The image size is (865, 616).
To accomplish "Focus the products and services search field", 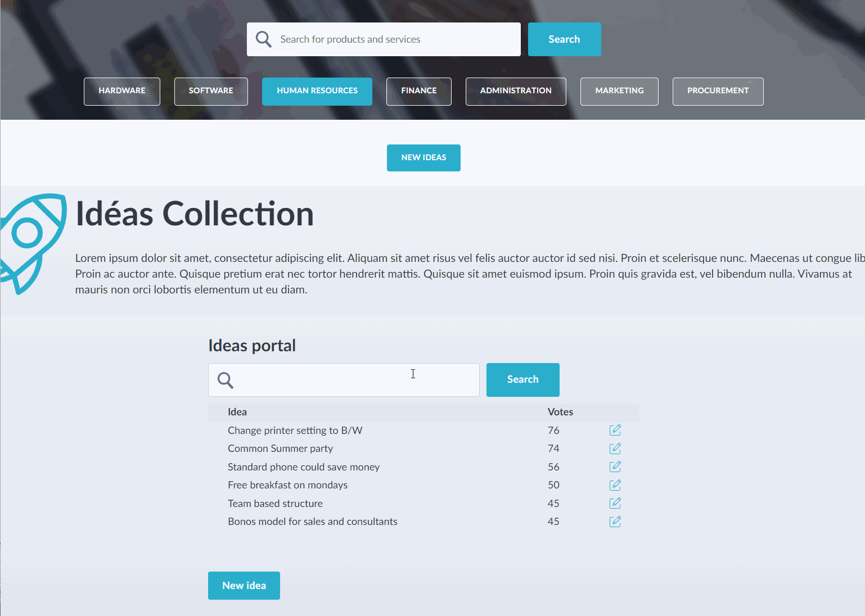I will [394, 39].
